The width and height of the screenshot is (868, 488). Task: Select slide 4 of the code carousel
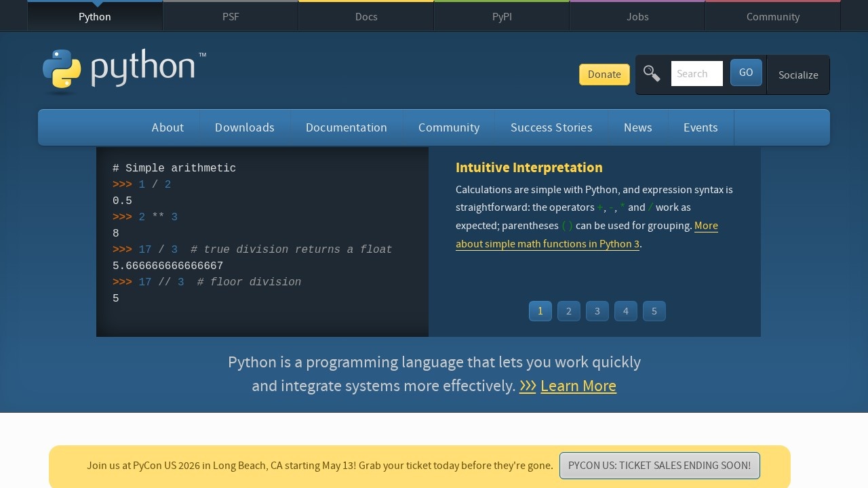(x=626, y=311)
